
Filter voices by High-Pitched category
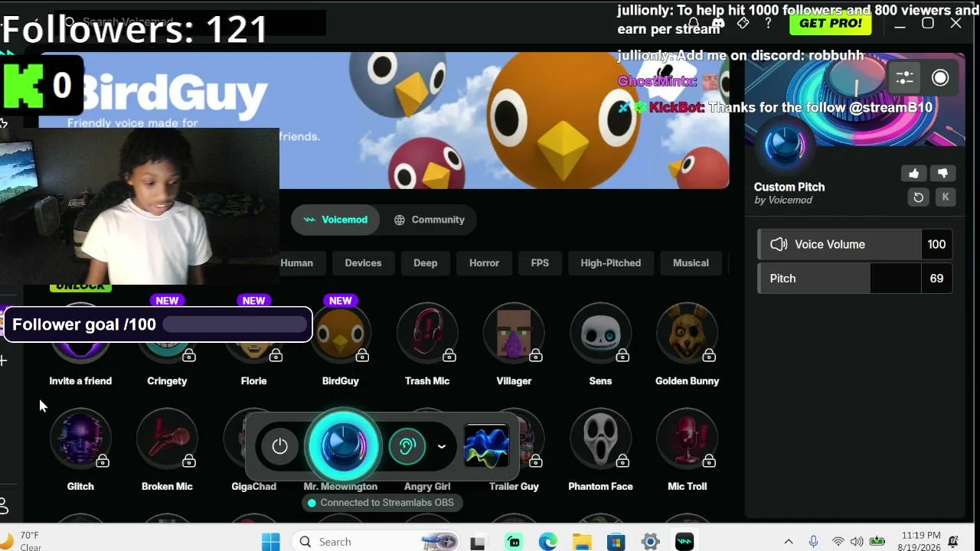point(611,262)
